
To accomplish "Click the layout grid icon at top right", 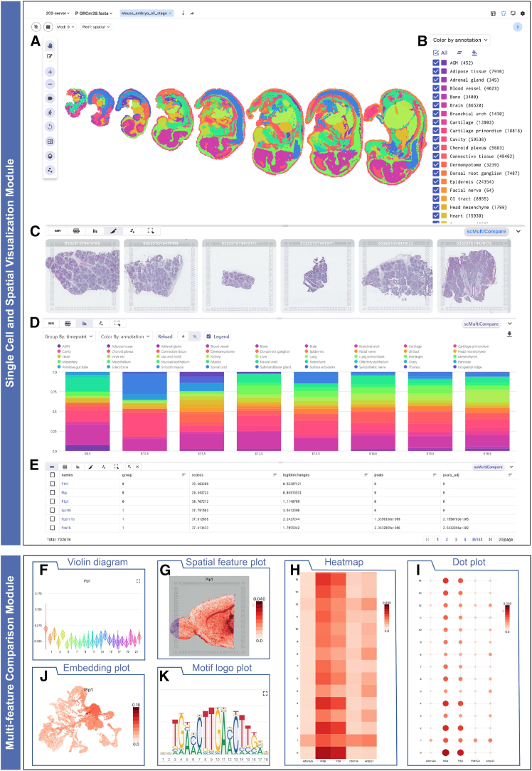I will pos(493,14).
